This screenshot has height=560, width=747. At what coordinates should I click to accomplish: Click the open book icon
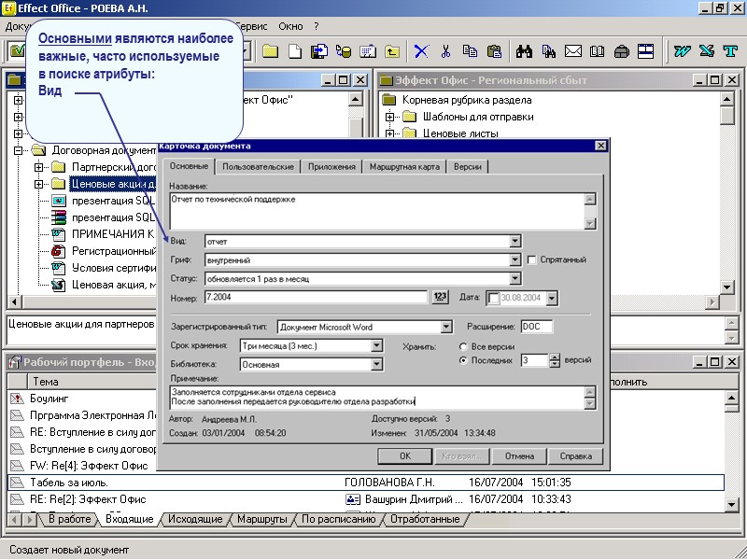click(597, 51)
